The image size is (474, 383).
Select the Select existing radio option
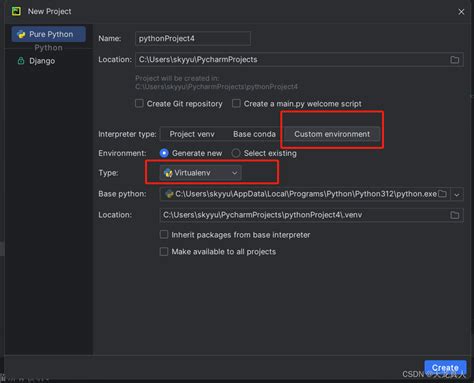click(x=236, y=153)
